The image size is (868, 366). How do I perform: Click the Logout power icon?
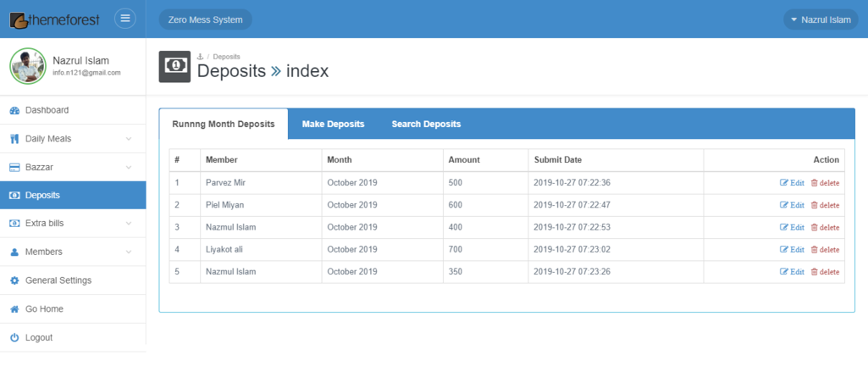[x=14, y=337]
